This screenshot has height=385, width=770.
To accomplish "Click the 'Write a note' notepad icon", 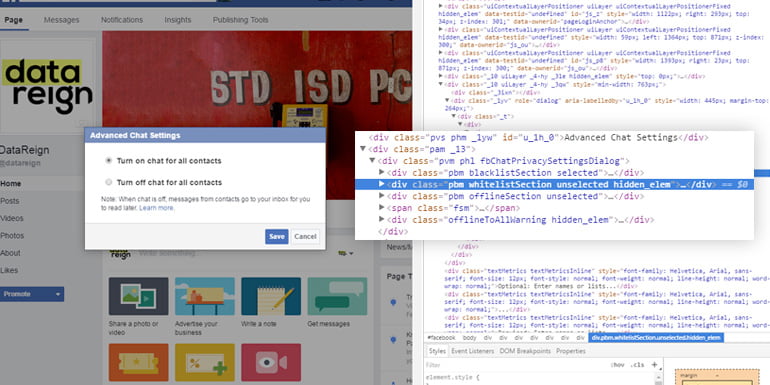I will click(x=271, y=296).
